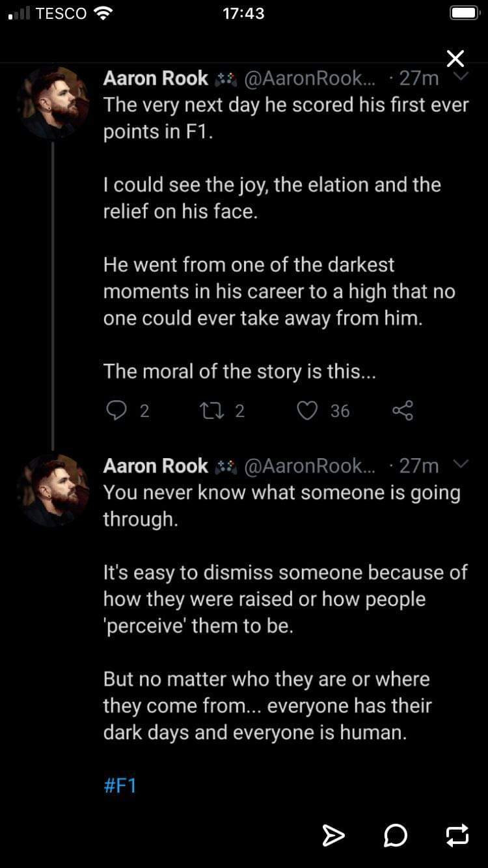Reply to the 'moral of the story' tweet
Viewport: 488px width, 868px height.
[116, 411]
